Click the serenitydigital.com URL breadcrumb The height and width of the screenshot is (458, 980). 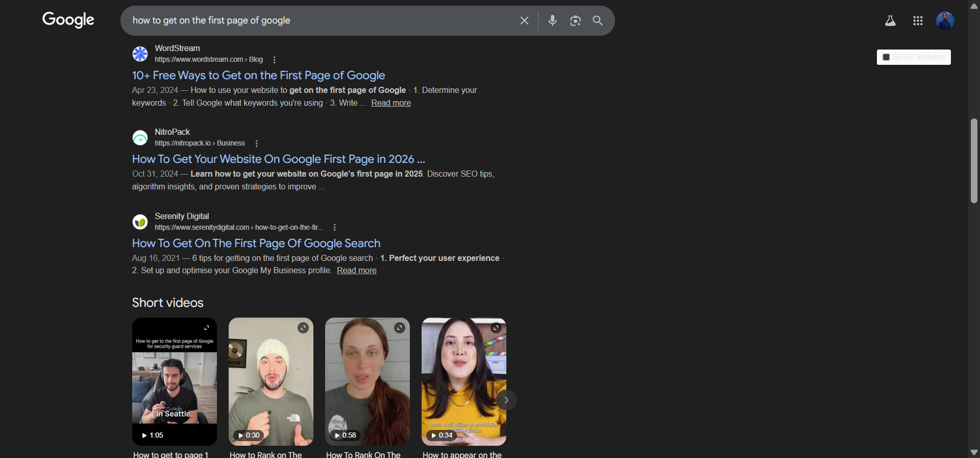point(239,227)
